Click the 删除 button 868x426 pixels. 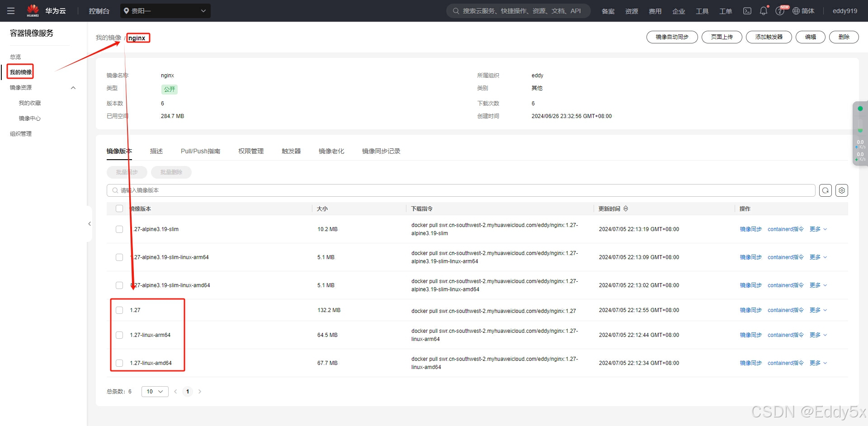844,37
